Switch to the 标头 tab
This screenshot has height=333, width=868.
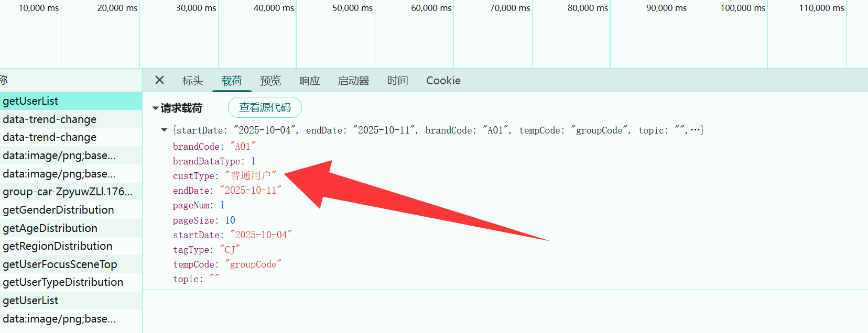point(192,81)
